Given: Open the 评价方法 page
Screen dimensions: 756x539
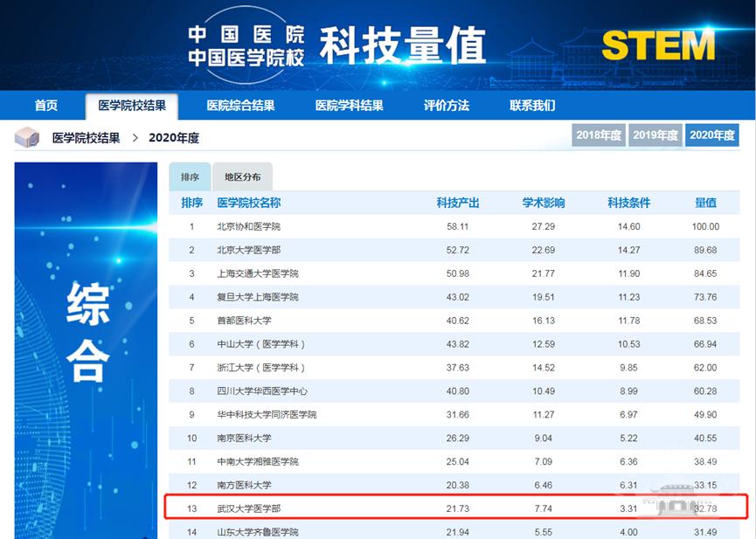Looking at the screenshot, I should click(446, 106).
